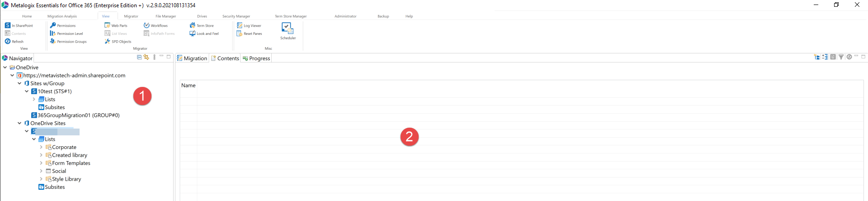
Task: Switch to the Migrator ribbon tab
Action: pyautogui.click(x=131, y=16)
